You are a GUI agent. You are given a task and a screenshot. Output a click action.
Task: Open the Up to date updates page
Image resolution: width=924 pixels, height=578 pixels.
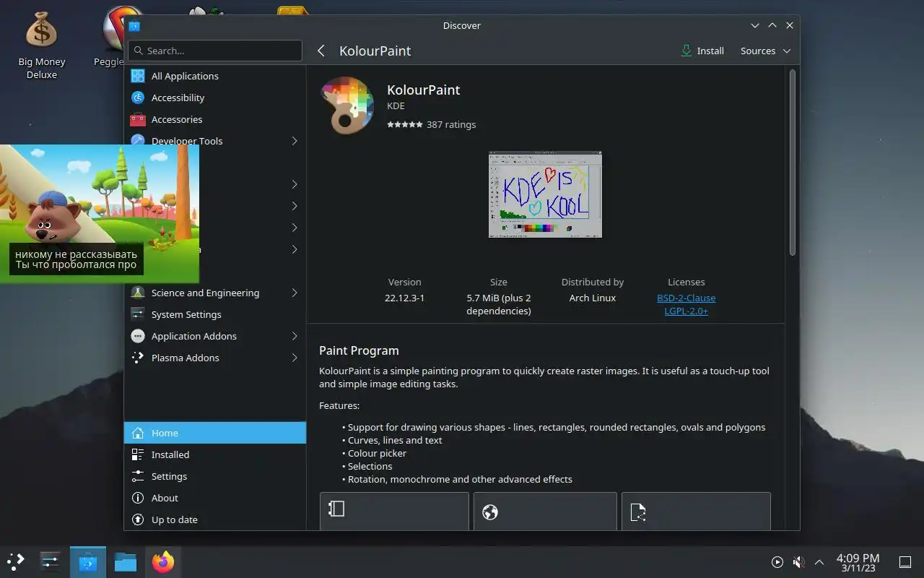tap(215, 519)
